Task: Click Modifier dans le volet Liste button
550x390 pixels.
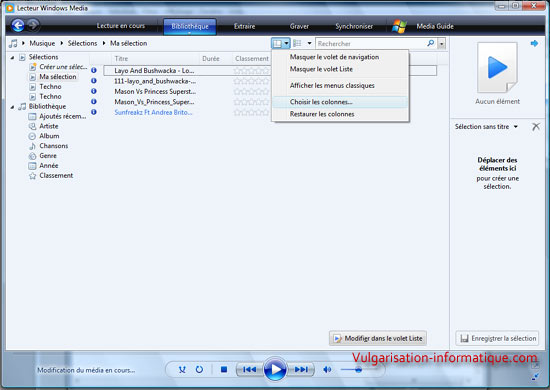Action: [x=378, y=338]
